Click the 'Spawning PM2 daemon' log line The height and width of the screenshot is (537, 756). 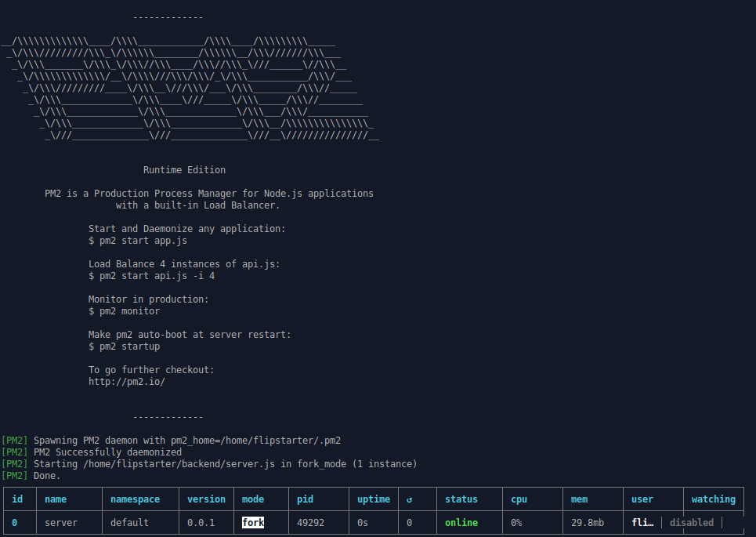171,441
